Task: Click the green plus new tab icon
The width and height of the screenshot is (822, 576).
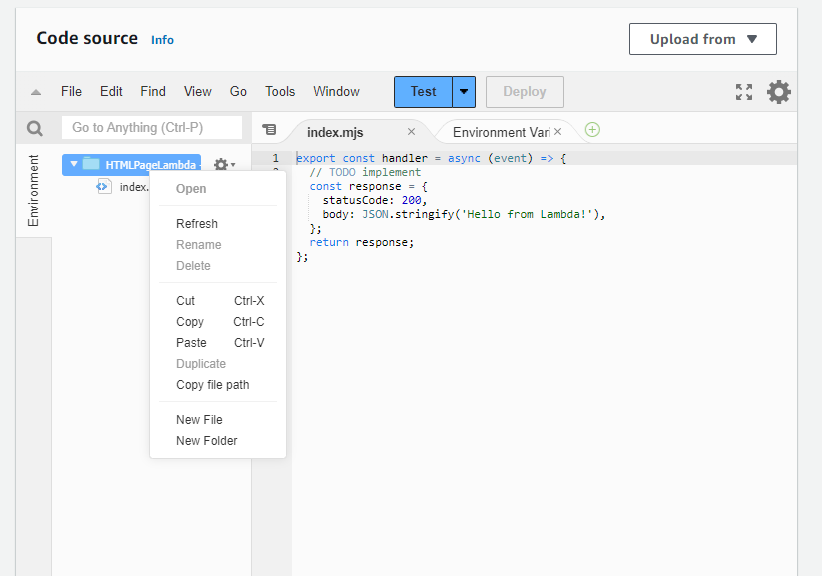Action: 592,130
